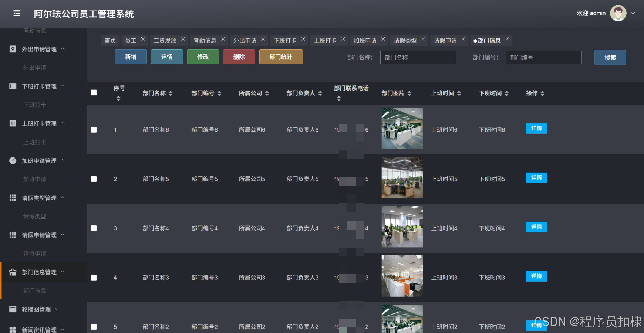
Task: Switch to the 首页 tab
Action: coord(110,40)
